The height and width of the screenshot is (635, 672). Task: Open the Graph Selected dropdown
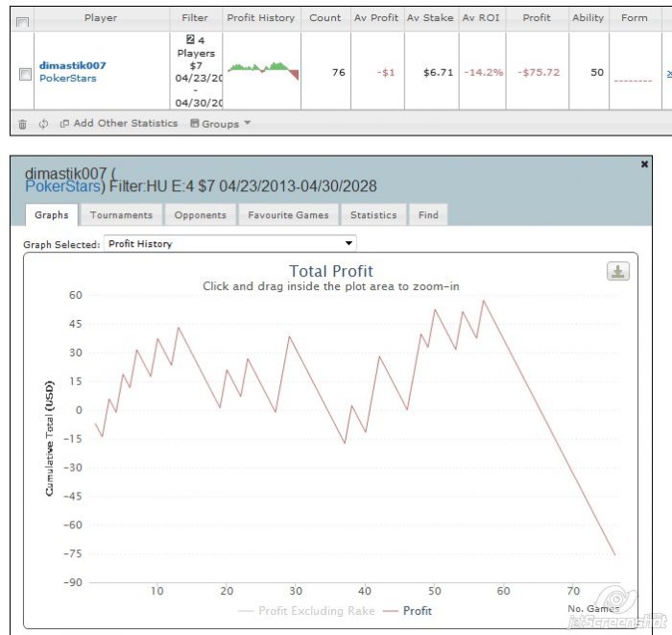pyautogui.click(x=230, y=244)
